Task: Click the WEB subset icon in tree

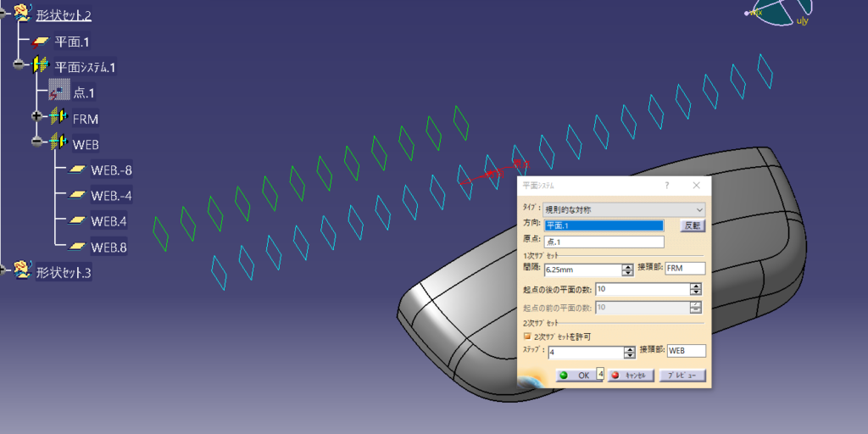Action: [58, 142]
